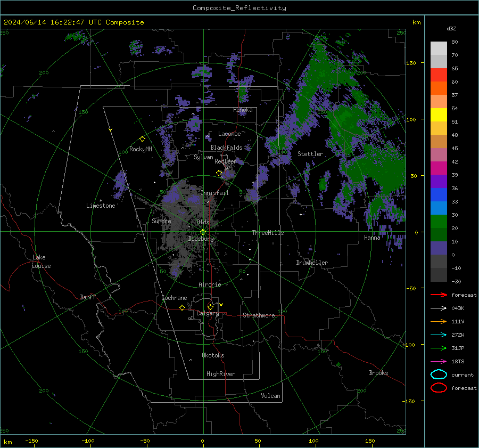Viewport: 479px width, 448px height.
Task: Click the Drumheller label
Action: (x=312, y=263)
